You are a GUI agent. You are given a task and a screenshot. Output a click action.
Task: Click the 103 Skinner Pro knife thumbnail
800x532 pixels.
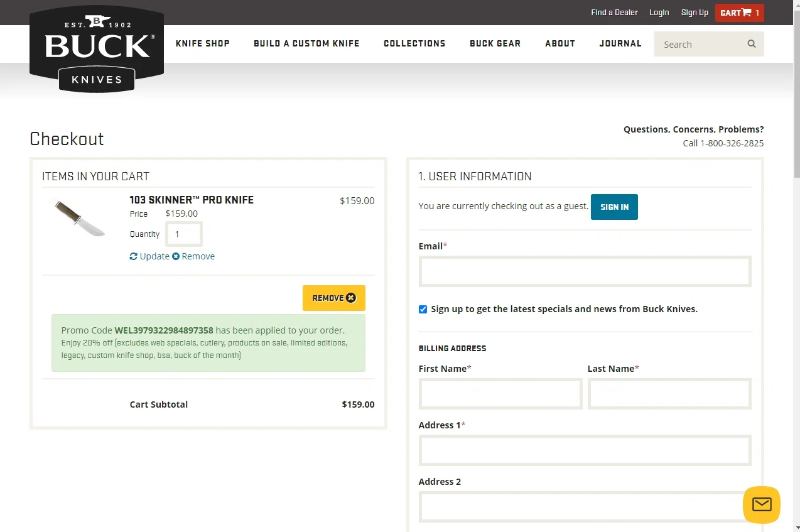80,218
